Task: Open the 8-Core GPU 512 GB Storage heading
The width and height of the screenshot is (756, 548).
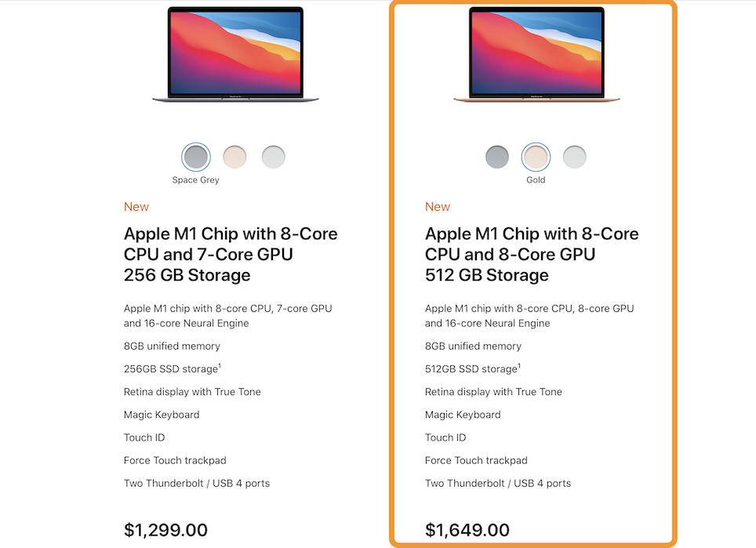Action: [x=532, y=255]
